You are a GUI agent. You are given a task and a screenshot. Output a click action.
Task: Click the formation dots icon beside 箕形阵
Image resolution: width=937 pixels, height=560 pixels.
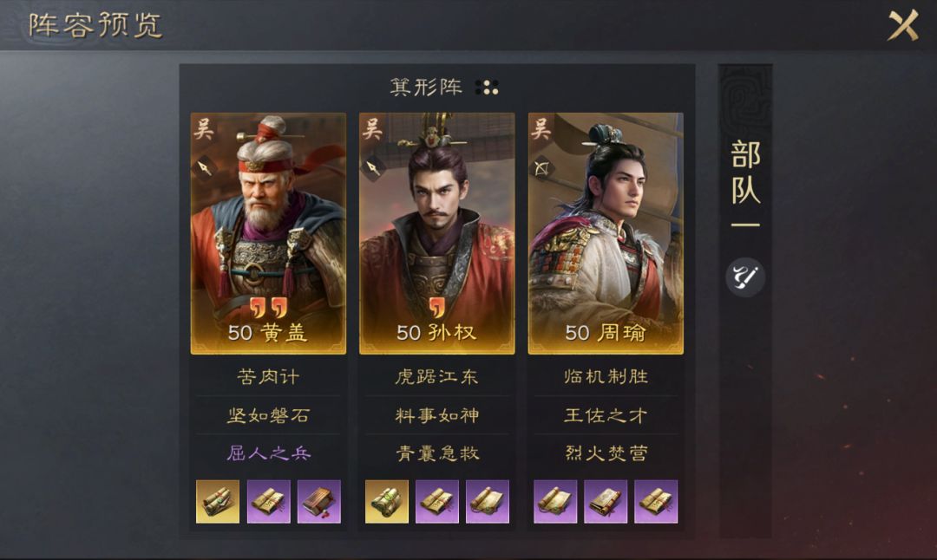(x=487, y=88)
